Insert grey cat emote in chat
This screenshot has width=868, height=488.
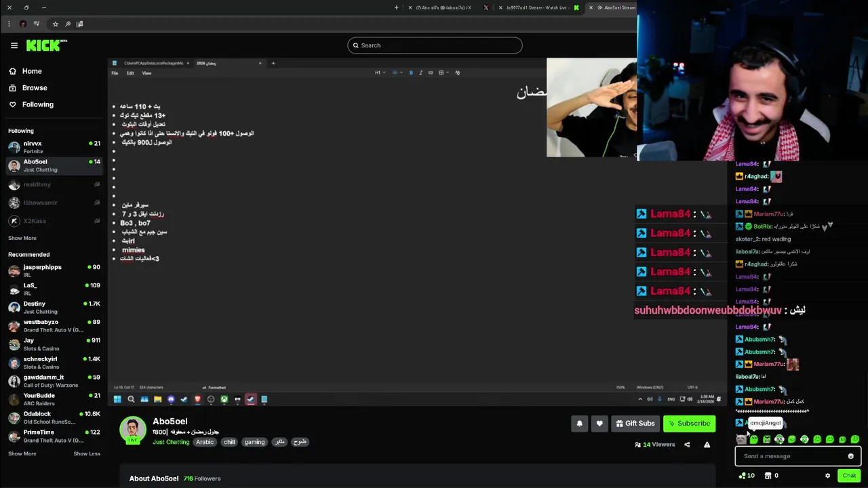[x=741, y=440]
